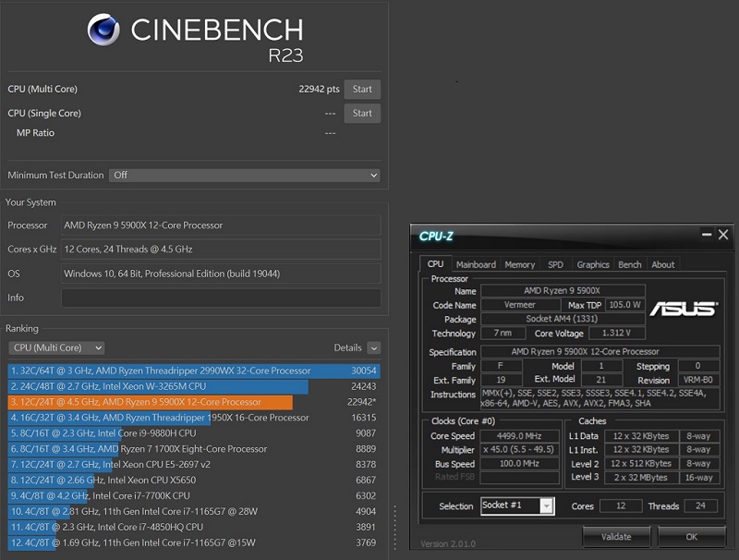Click the Instructions list in CPU-Z
The image size is (739, 560).
coord(600,398)
